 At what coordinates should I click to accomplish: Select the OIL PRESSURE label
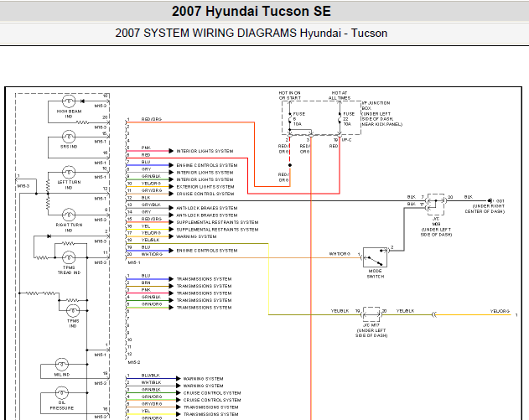click(x=62, y=405)
